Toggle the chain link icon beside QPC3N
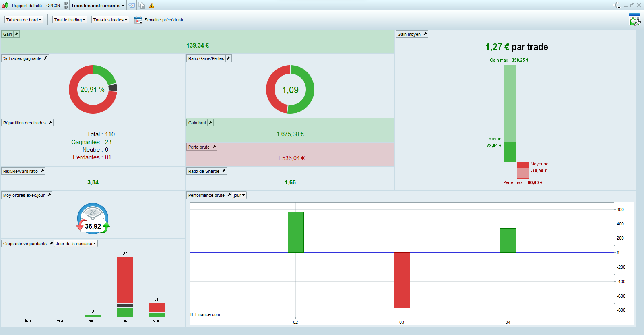The width and height of the screenshot is (644, 335). [x=66, y=6]
